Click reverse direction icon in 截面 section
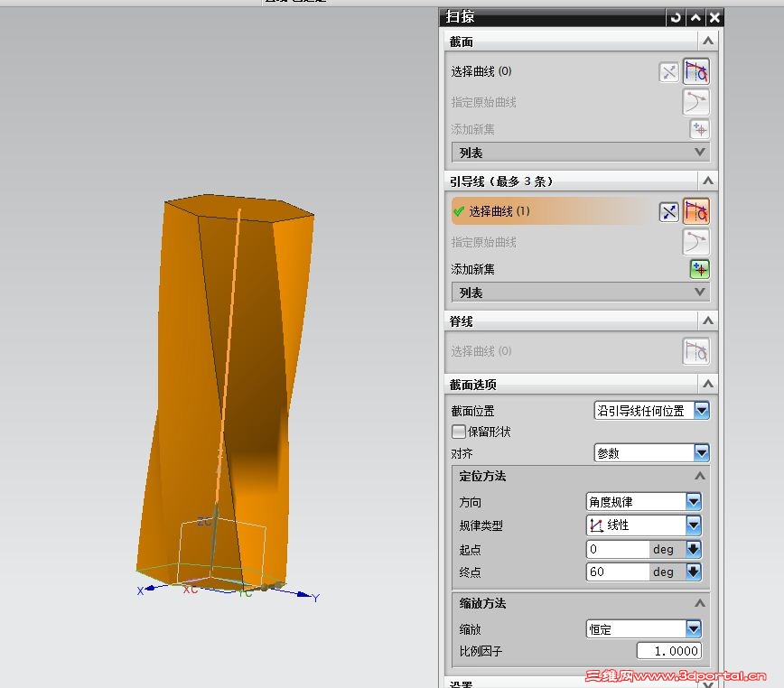Viewport: 784px width, 688px height. pos(669,72)
